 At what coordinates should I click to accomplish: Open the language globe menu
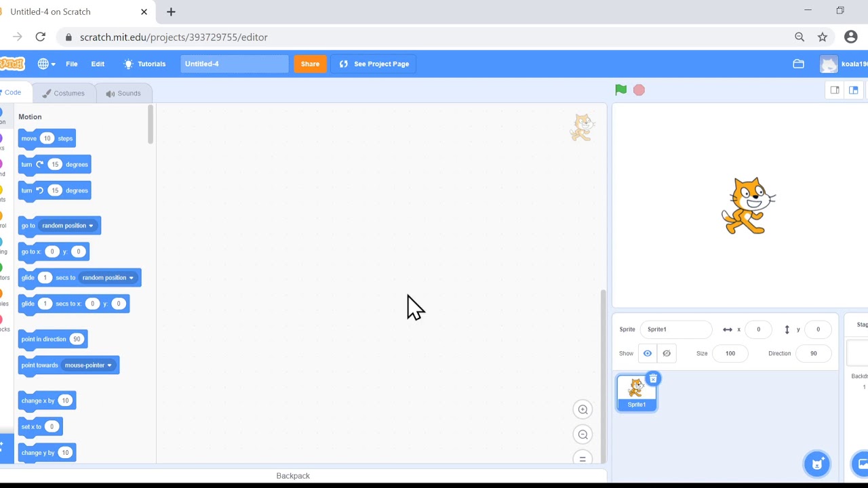(x=47, y=64)
